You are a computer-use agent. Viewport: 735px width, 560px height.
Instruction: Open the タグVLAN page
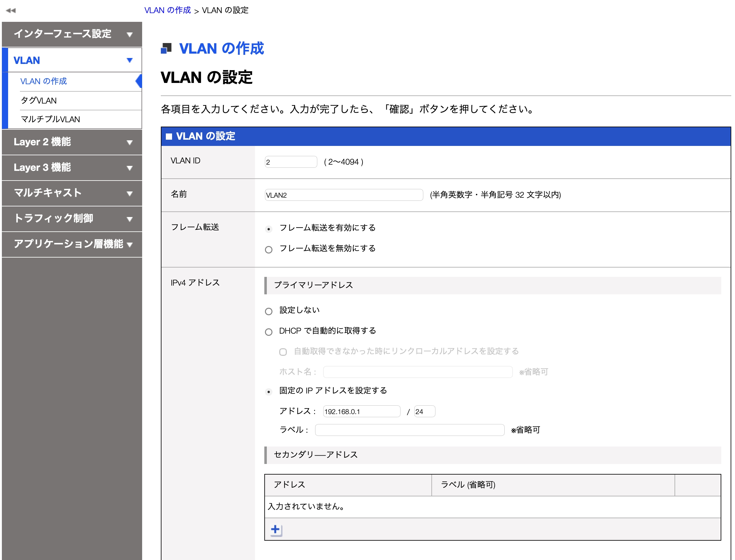point(38,100)
